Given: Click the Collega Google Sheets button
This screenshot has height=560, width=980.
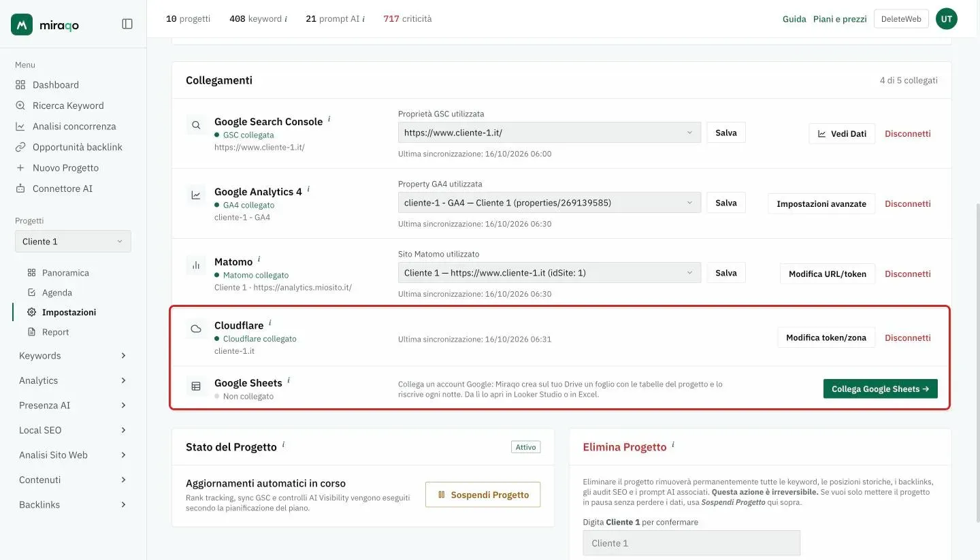Looking at the screenshot, I should coord(880,389).
